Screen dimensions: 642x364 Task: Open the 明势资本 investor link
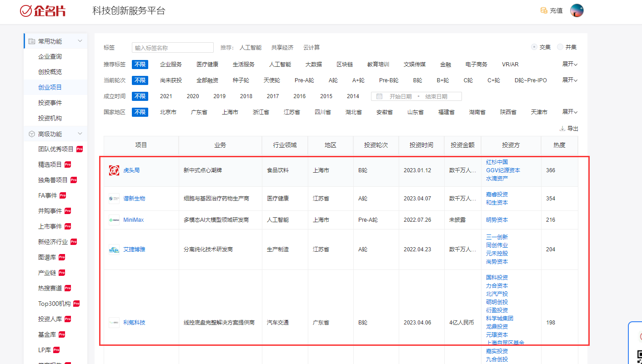(x=497, y=220)
